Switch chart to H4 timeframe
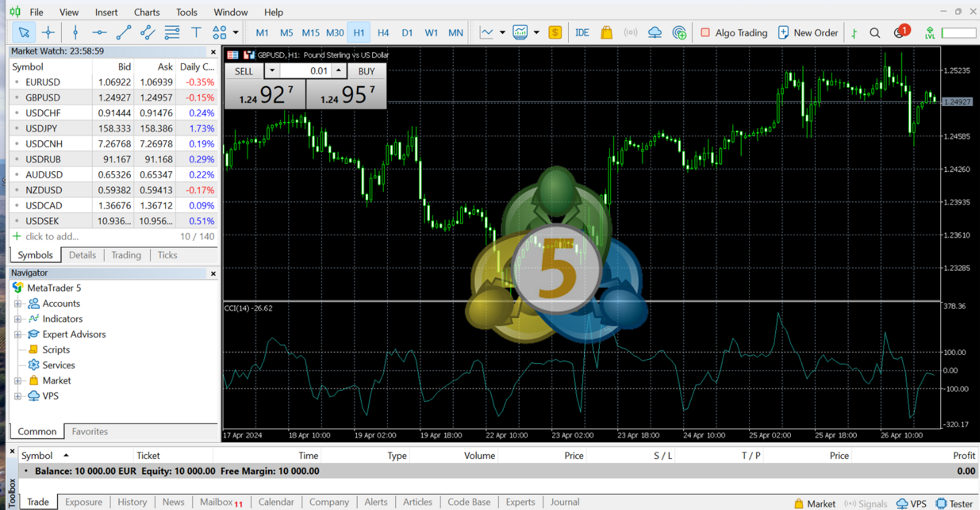The width and height of the screenshot is (980, 510). pyautogui.click(x=383, y=32)
